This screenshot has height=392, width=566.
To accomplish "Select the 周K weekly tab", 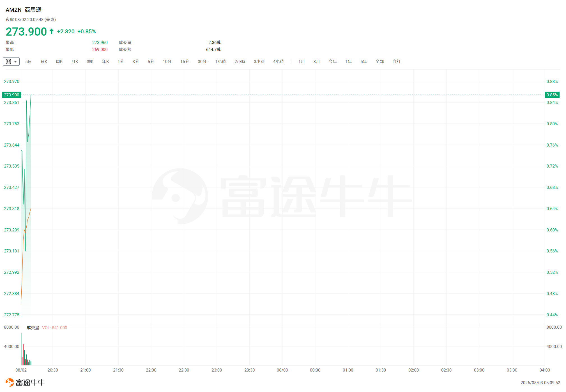I will point(59,61).
